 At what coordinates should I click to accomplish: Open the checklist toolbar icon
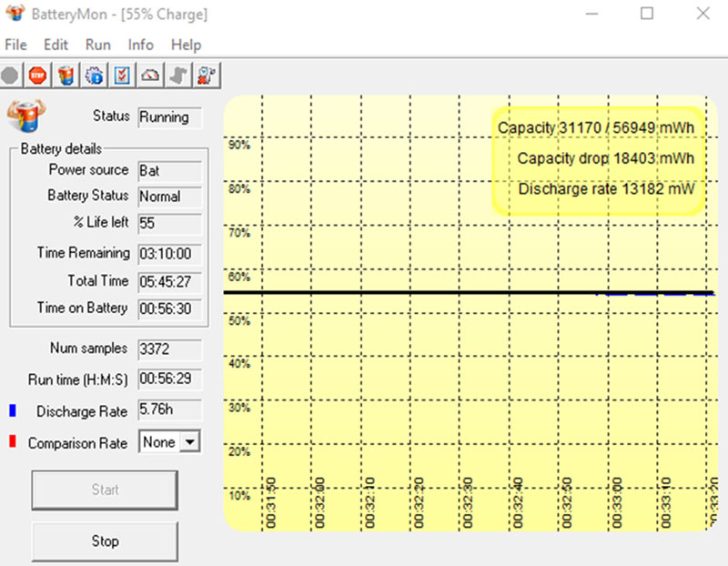[122, 76]
